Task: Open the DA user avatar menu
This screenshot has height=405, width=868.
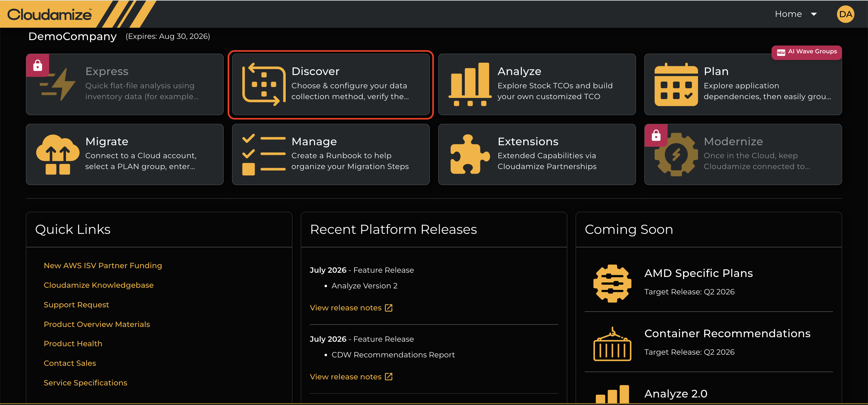Action: [845, 14]
